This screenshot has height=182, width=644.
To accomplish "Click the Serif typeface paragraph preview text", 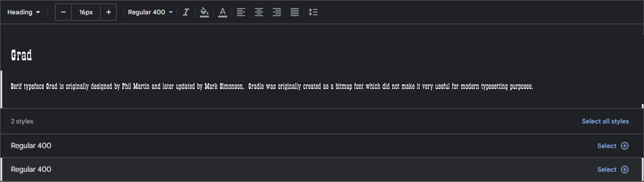I will point(272,86).
